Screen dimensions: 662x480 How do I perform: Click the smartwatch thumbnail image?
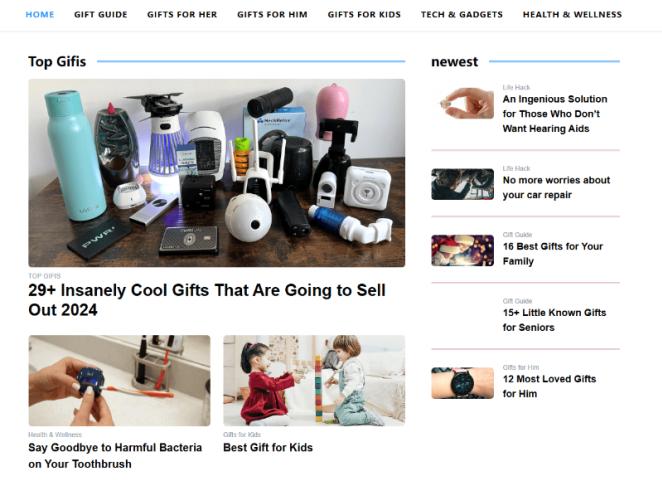462,383
